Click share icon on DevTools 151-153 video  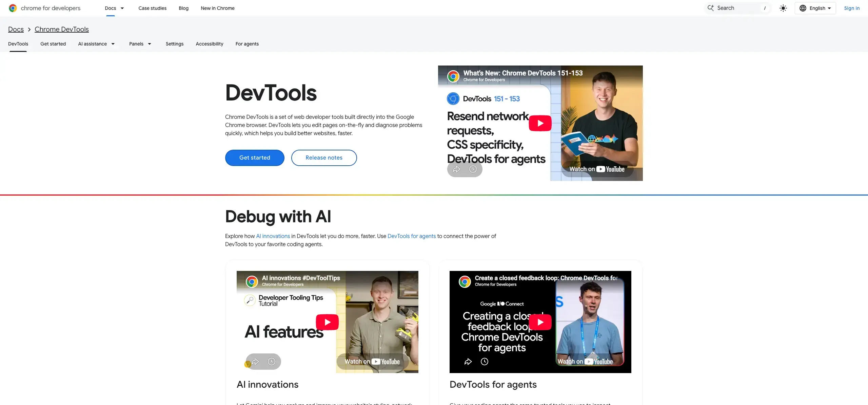[456, 169]
